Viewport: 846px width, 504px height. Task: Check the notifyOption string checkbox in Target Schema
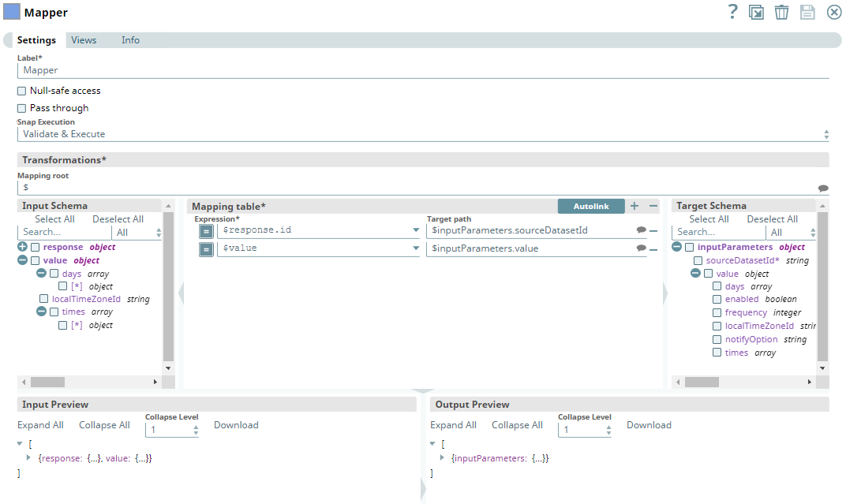[x=717, y=340]
